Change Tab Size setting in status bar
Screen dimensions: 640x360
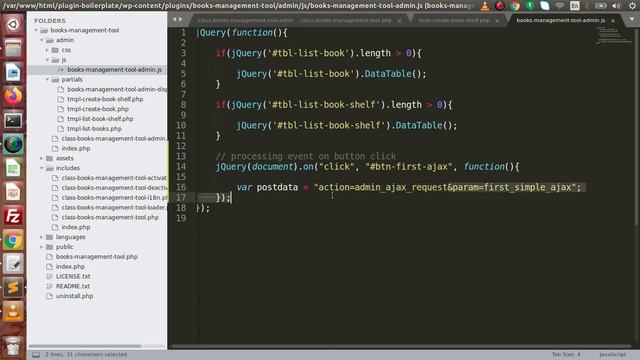566,355
